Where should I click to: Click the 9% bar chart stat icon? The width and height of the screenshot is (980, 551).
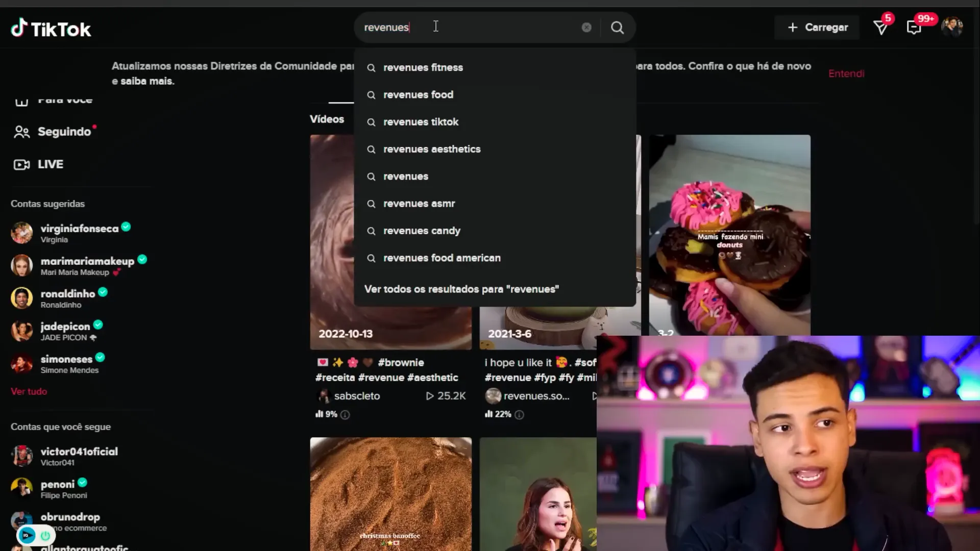pyautogui.click(x=319, y=414)
